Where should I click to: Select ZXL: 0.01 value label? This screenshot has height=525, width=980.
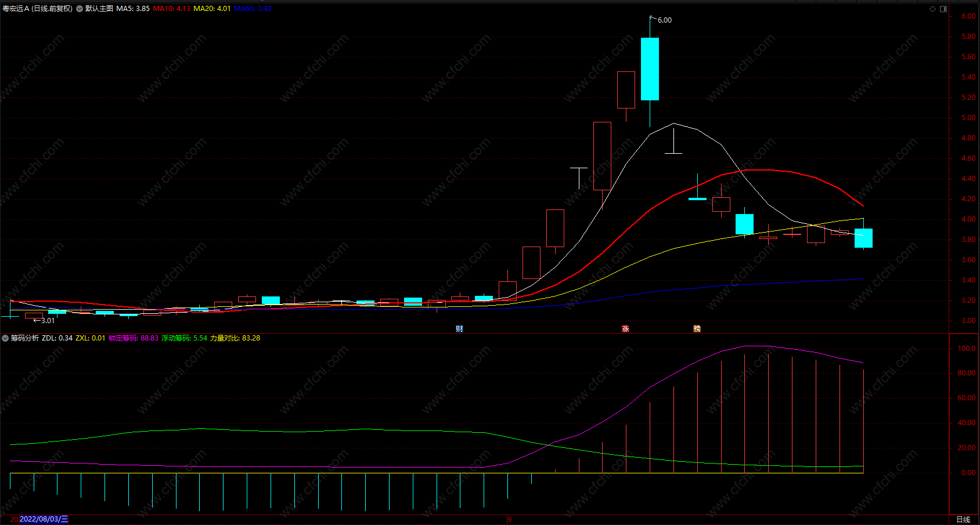pyautogui.click(x=91, y=338)
